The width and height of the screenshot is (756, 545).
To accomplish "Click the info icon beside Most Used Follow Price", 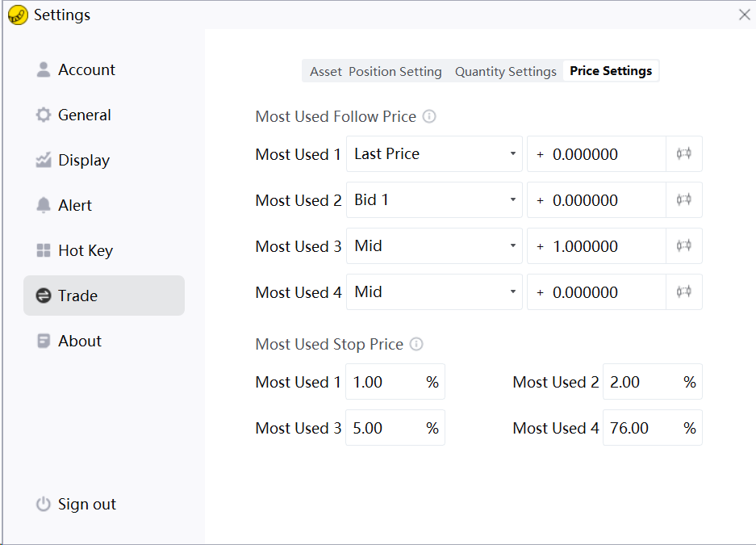I will pyautogui.click(x=429, y=116).
